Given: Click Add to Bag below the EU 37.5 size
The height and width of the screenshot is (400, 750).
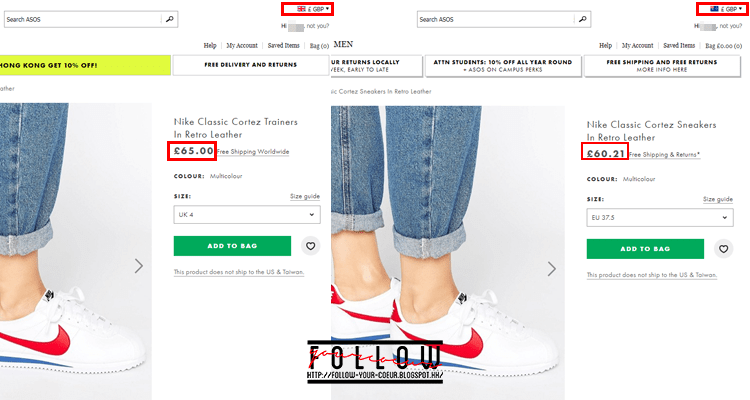Looking at the screenshot, I should point(647,248).
